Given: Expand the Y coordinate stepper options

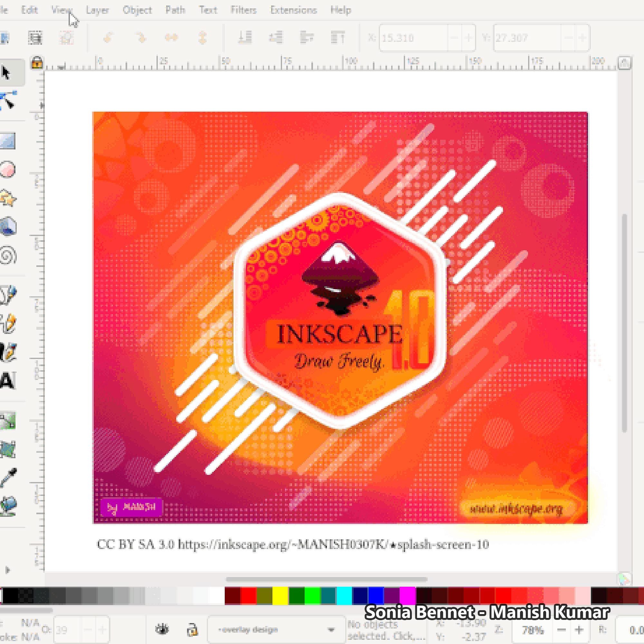Looking at the screenshot, I should click(583, 38).
